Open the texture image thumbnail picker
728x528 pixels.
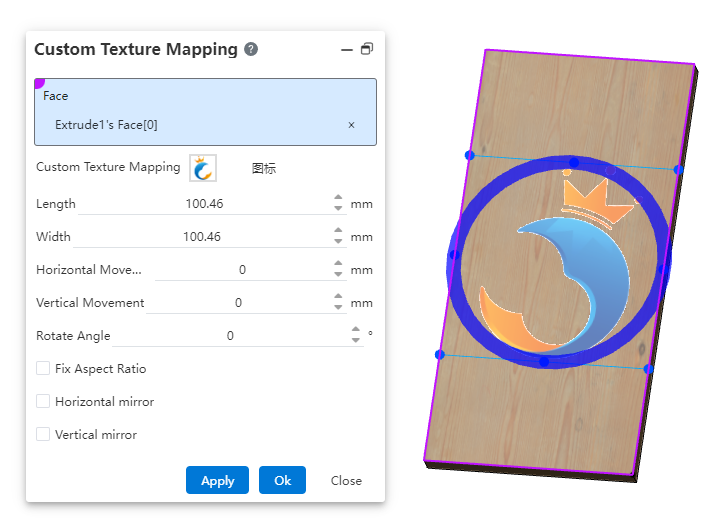coord(203,168)
